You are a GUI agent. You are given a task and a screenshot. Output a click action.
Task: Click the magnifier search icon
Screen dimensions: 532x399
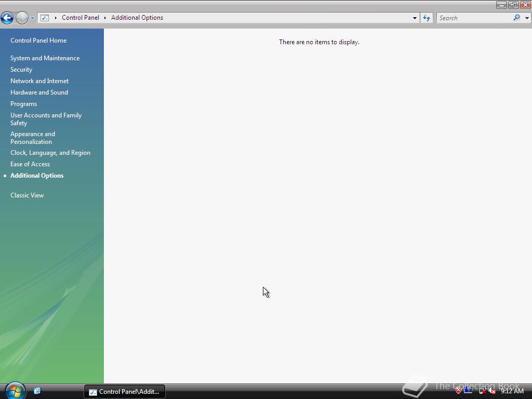(517, 18)
